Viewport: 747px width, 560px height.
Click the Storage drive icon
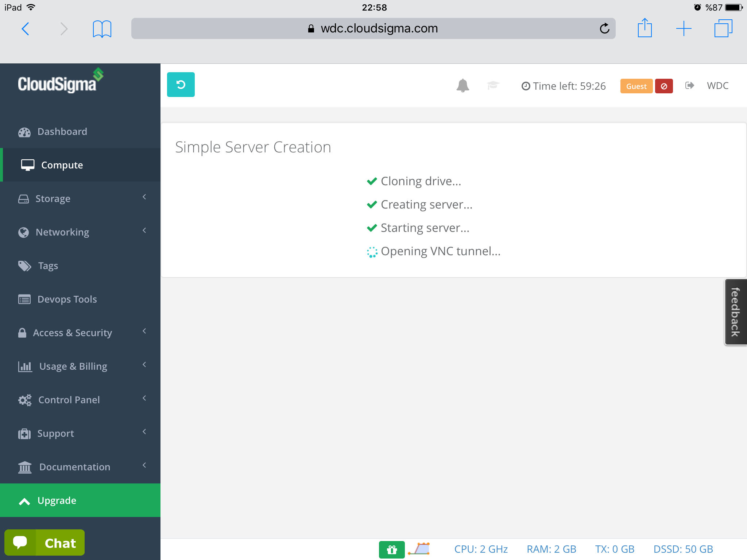tap(23, 199)
